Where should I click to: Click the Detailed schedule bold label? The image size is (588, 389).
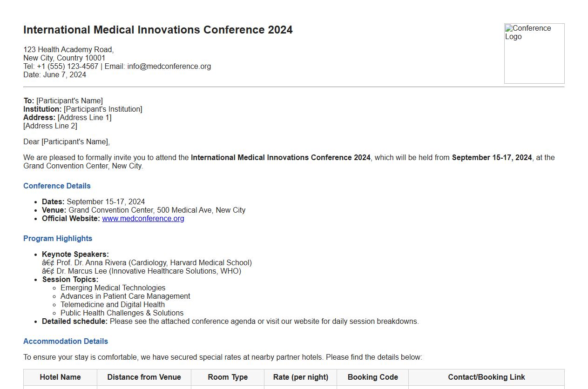click(74, 322)
